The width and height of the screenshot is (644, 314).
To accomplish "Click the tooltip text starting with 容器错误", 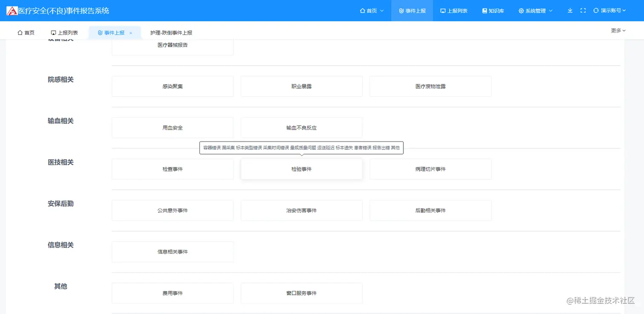I will 302,148.
